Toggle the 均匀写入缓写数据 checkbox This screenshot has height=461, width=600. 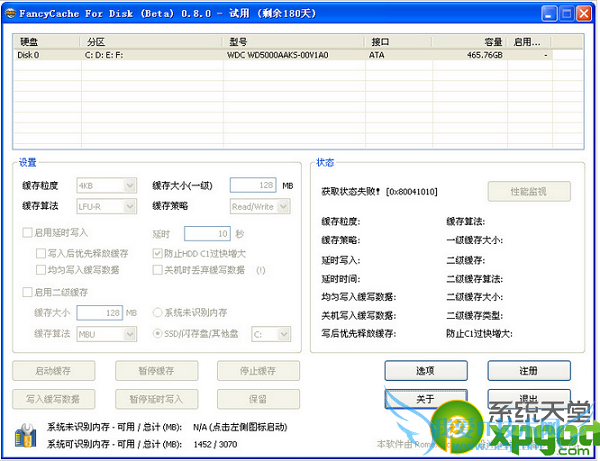point(41,270)
